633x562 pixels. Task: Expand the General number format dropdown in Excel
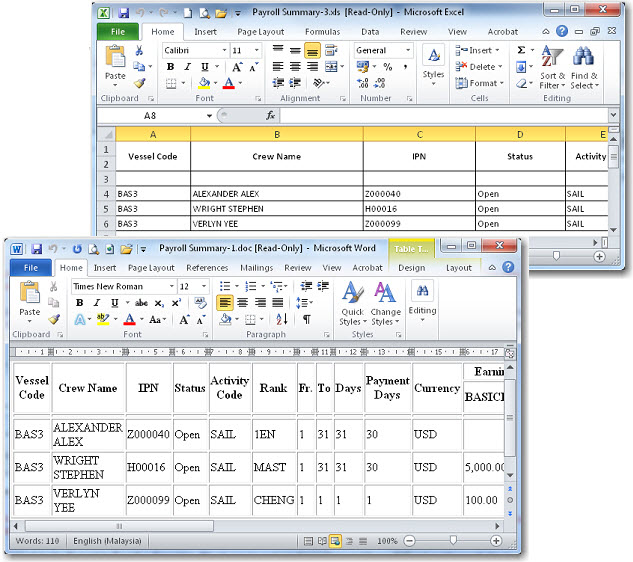[407, 50]
